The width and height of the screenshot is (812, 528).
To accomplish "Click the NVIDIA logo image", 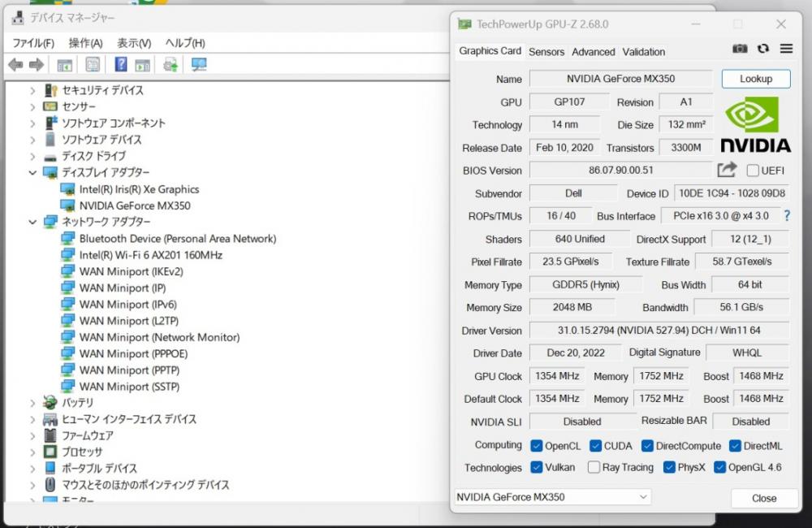I will pos(755,124).
